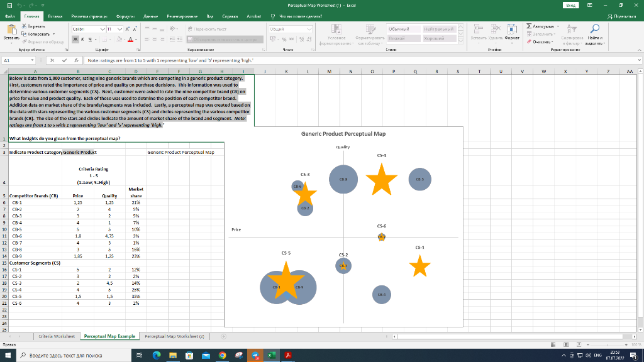Select the Page Layout view icon

click(x=566, y=345)
